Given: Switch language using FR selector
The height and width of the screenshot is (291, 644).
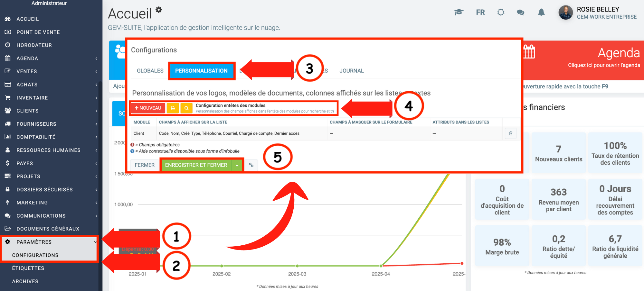Looking at the screenshot, I should click(480, 13).
